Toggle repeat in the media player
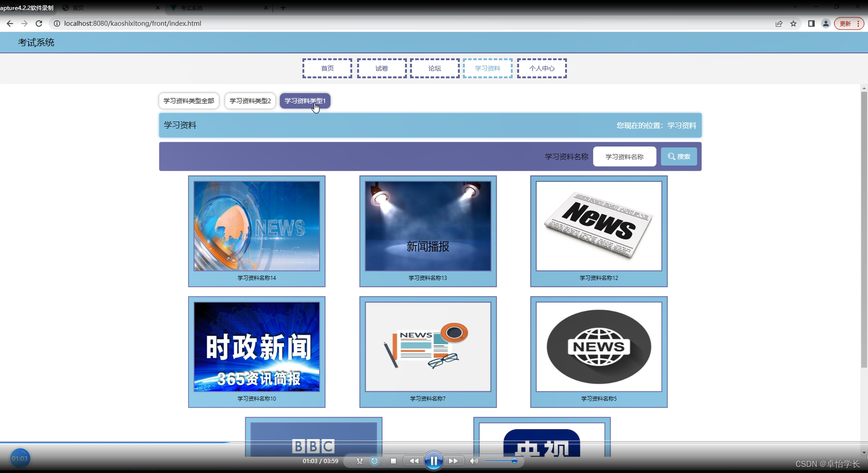The width and height of the screenshot is (868, 473). tap(374, 461)
